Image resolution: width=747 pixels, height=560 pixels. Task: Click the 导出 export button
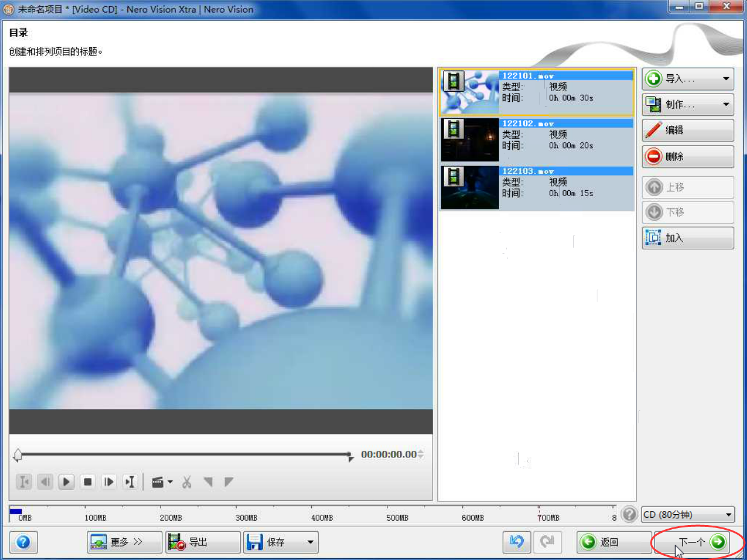203,542
